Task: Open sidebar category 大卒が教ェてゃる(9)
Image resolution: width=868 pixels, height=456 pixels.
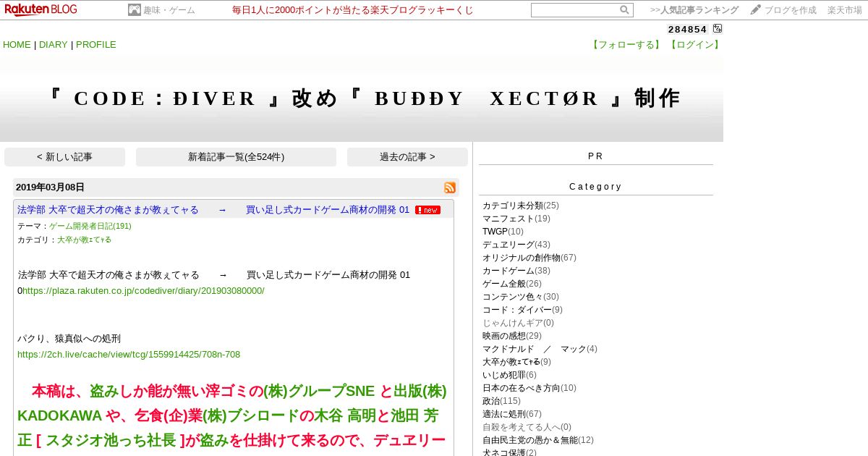Action: click(x=511, y=362)
